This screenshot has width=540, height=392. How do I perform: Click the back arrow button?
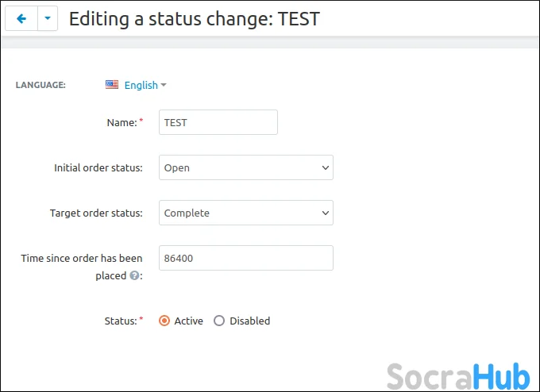click(21, 19)
